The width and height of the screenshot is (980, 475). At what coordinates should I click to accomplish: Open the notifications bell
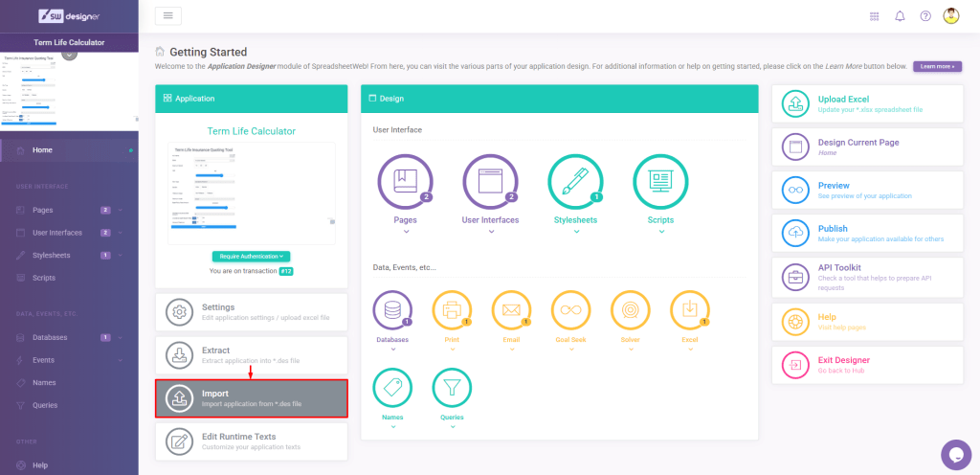(900, 16)
